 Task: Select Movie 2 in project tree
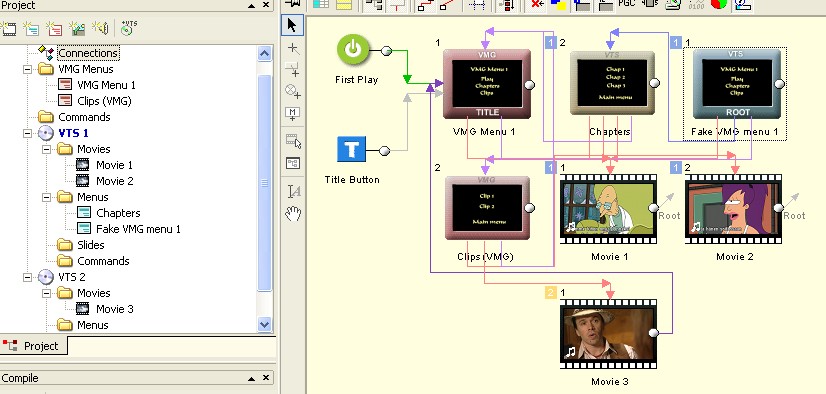pyautogui.click(x=114, y=181)
